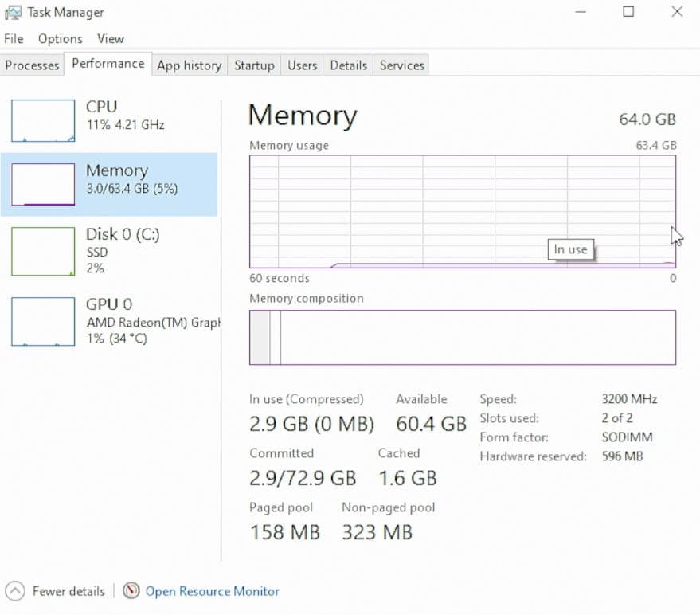
Task: Click the Task Manager app icon in title bar
Action: pos(13,13)
